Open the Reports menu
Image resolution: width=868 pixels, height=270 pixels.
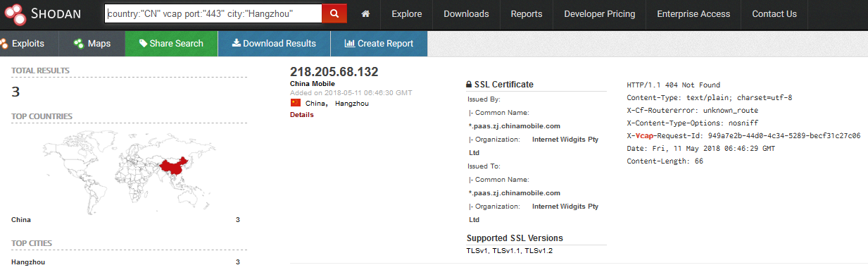[527, 13]
